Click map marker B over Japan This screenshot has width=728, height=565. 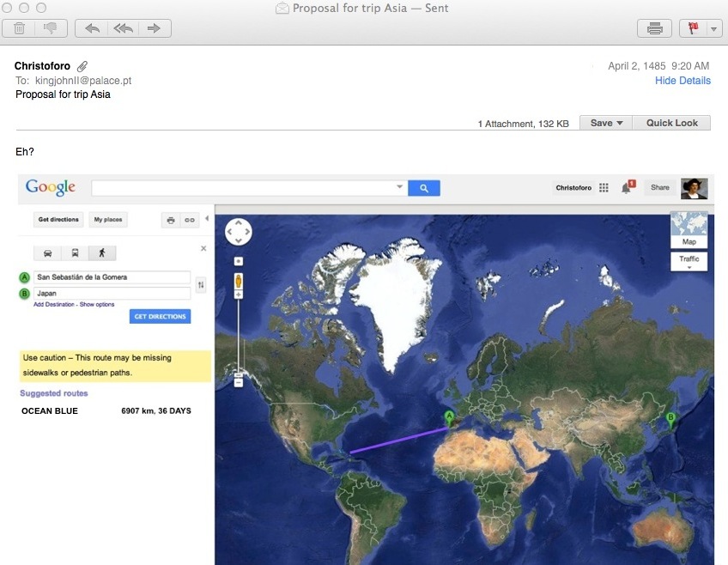click(x=670, y=420)
